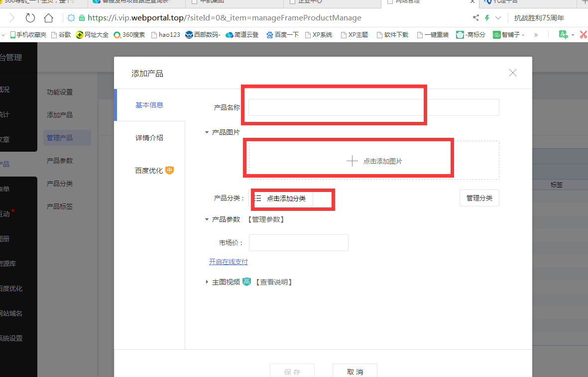Open the 点击添加分类 category selector
588x377 pixels.
[281, 198]
